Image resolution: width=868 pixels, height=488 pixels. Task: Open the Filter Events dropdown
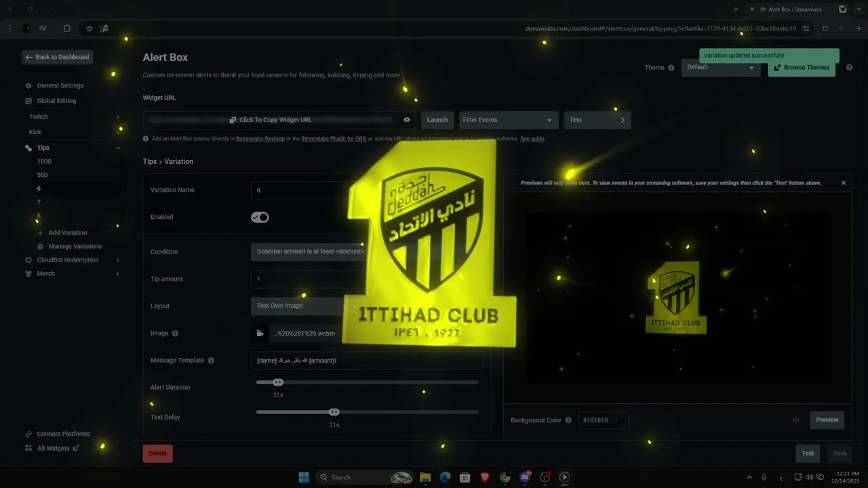point(509,120)
